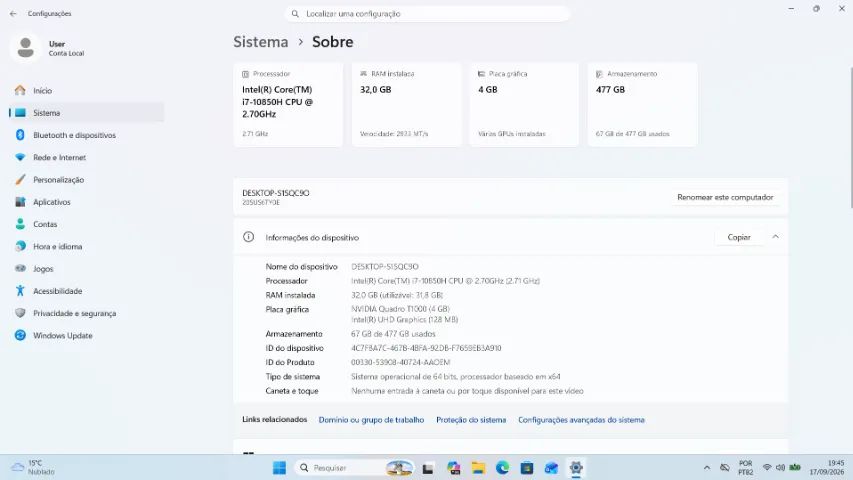This screenshot has width=853, height=480.
Task: Click the Processador summary card
Action: [x=288, y=104]
